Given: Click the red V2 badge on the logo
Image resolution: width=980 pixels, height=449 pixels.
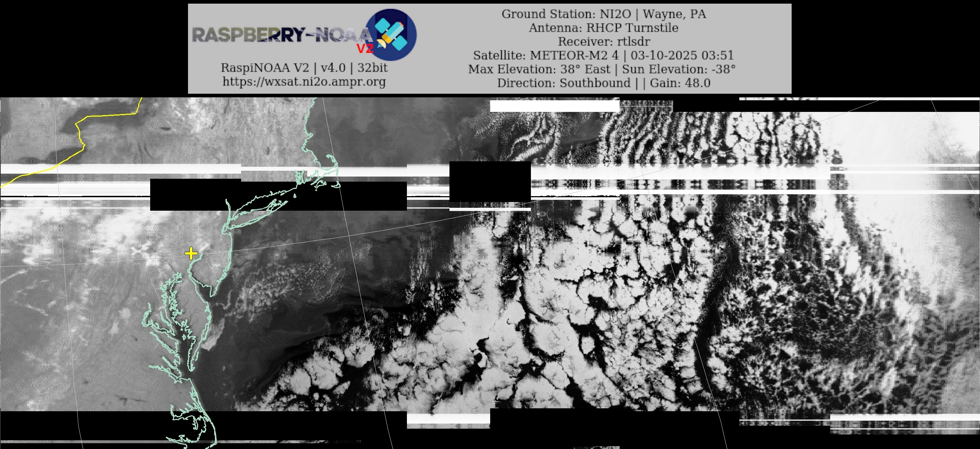Looking at the screenshot, I should click(x=365, y=49).
